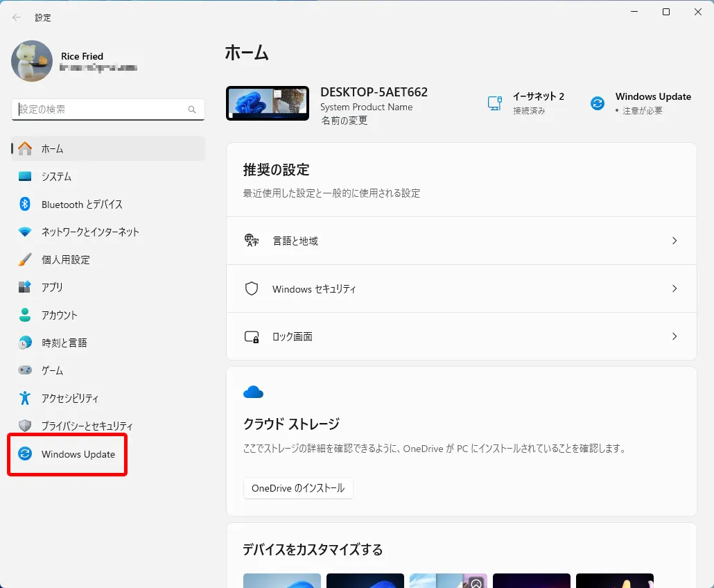Expand 言語と地域 row chevron
Viewport: 714px width, 588px height.
(x=674, y=241)
